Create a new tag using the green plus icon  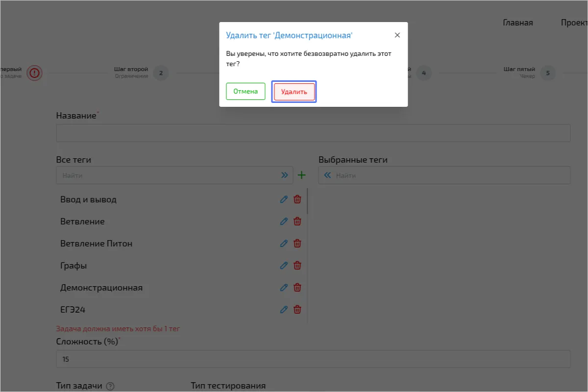[301, 175]
